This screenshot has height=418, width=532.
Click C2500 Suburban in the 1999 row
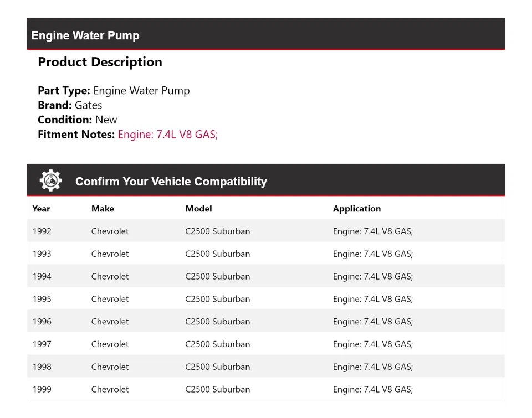click(x=217, y=389)
